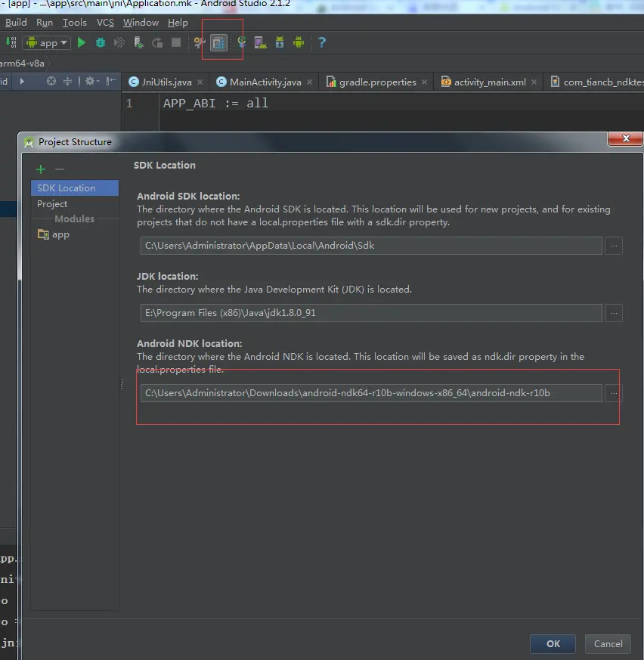Open the Window menu
This screenshot has height=660, width=644.
click(x=141, y=23)
